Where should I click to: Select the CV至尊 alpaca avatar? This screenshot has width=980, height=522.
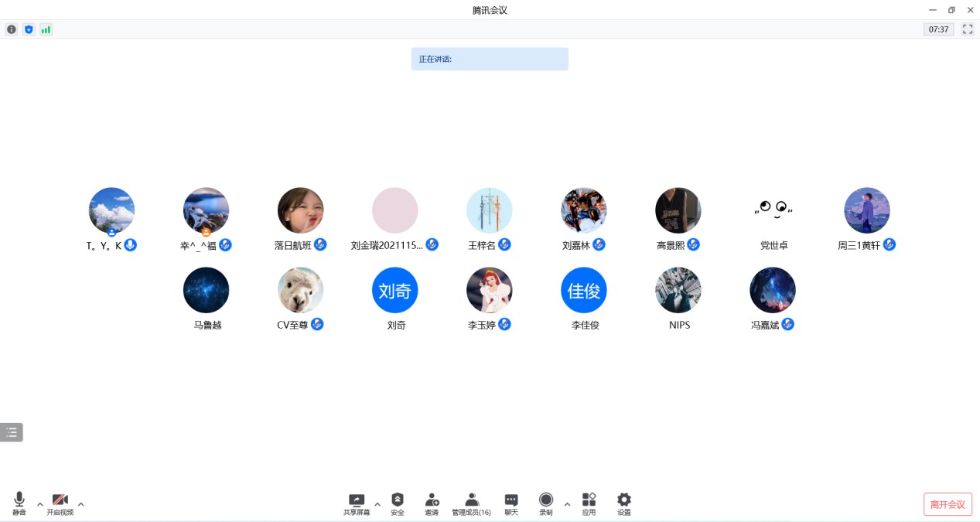point(301,290)
